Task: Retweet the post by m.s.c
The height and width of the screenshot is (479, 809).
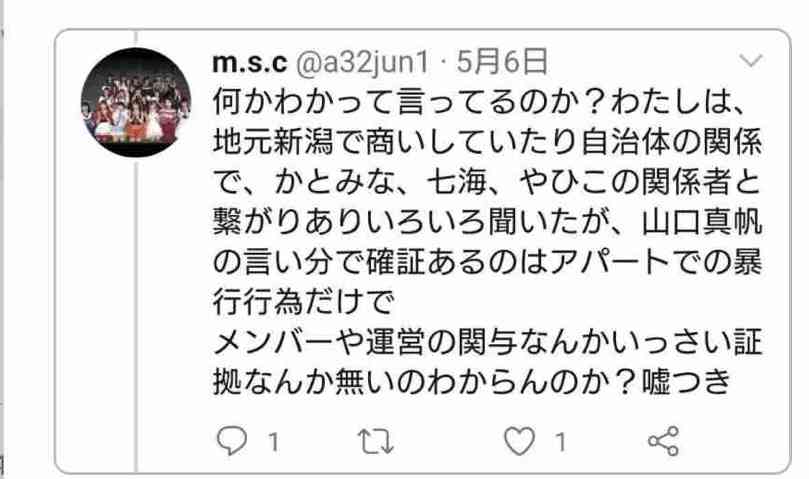Action: (x=376, y=442)
